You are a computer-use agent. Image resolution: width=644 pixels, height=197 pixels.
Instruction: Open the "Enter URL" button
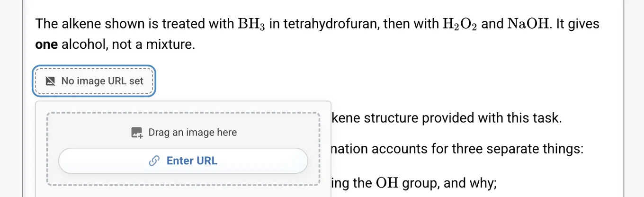click(183, 161)
